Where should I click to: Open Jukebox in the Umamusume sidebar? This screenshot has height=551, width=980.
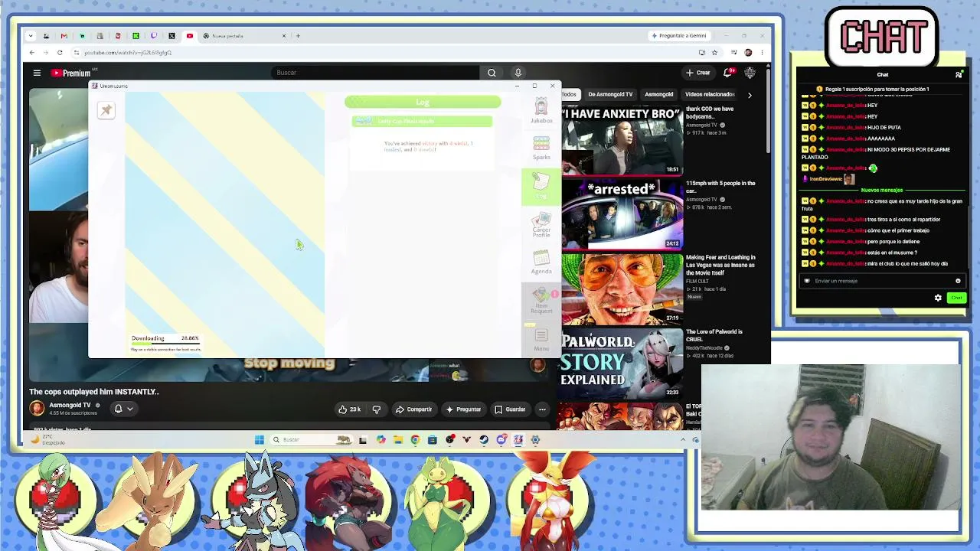point(541,111)
